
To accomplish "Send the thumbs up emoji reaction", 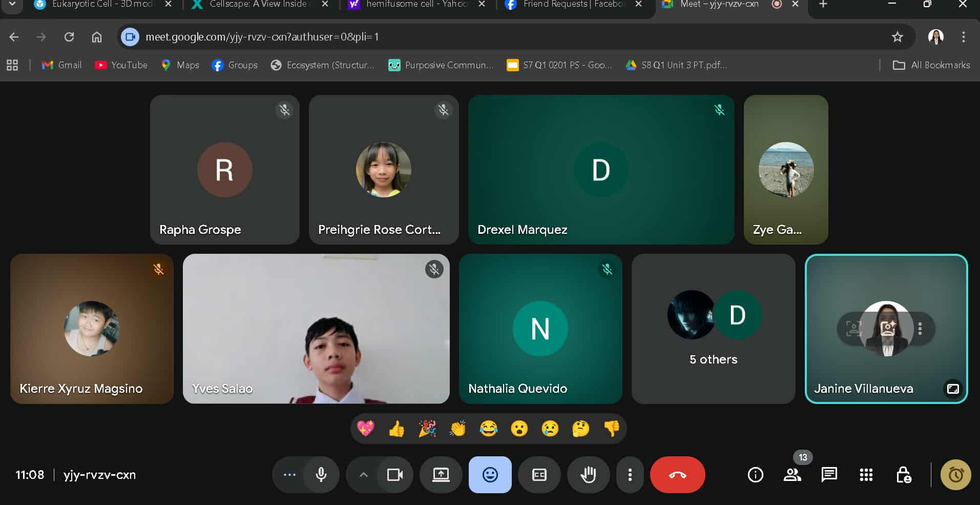I will pos(397,429).
